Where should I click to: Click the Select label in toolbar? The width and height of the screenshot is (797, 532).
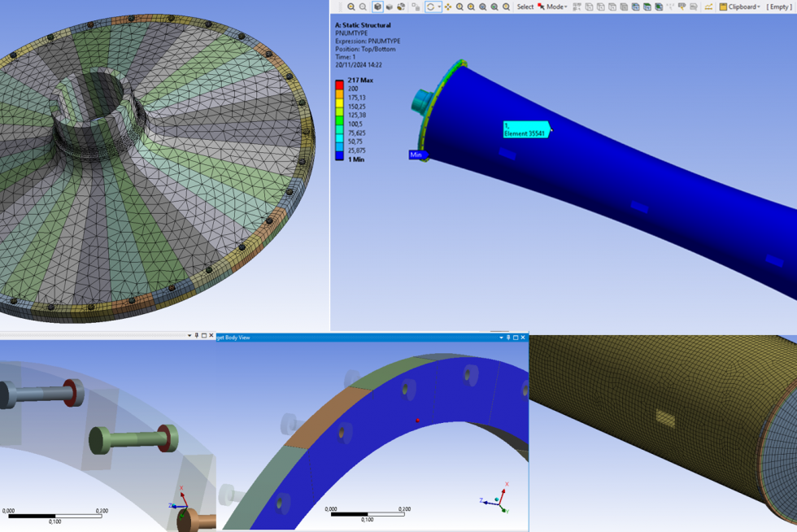click(x=525, y=7)
